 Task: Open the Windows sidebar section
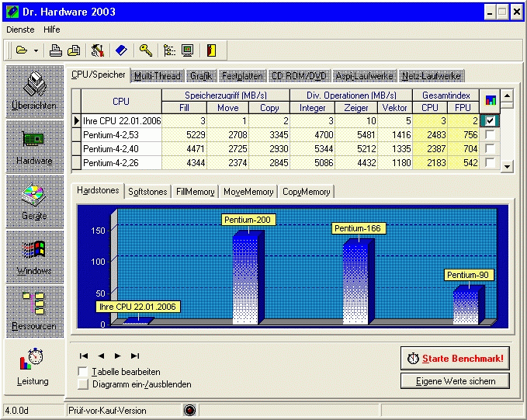(35, 257)
